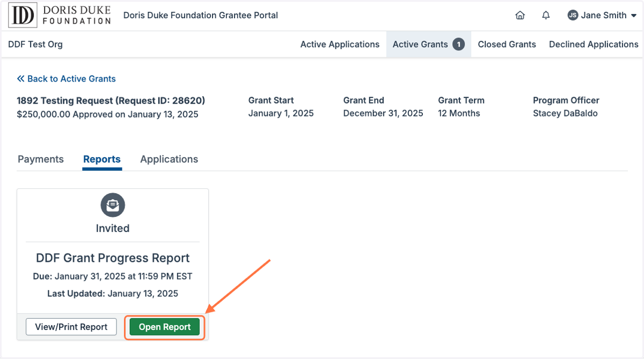
Task: Open the notifications bell
Action: pos(546,16)
